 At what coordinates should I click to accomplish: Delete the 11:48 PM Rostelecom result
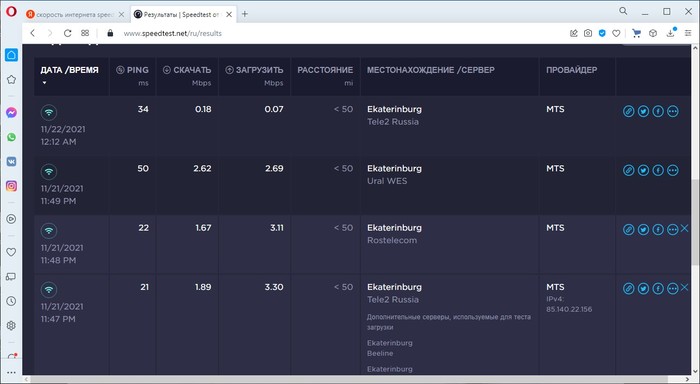pyautogui.click(x=685, y=229)
